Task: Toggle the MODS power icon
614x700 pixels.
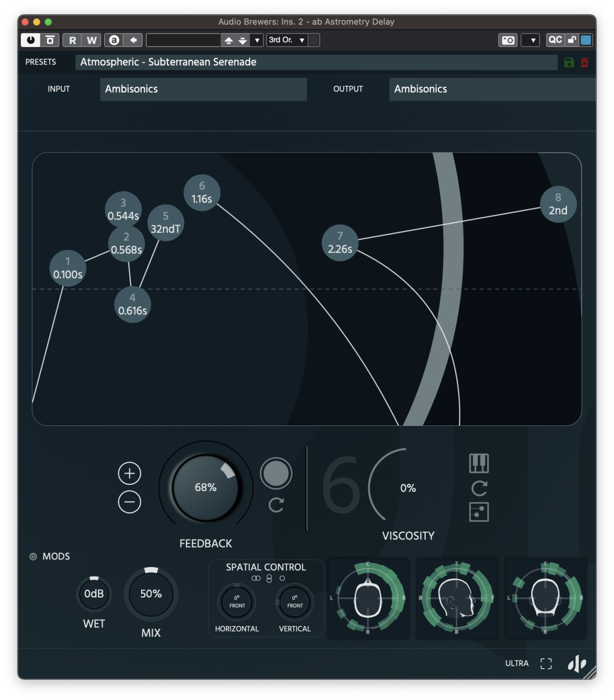Action: pyautogui.click(x=33, y=556)
